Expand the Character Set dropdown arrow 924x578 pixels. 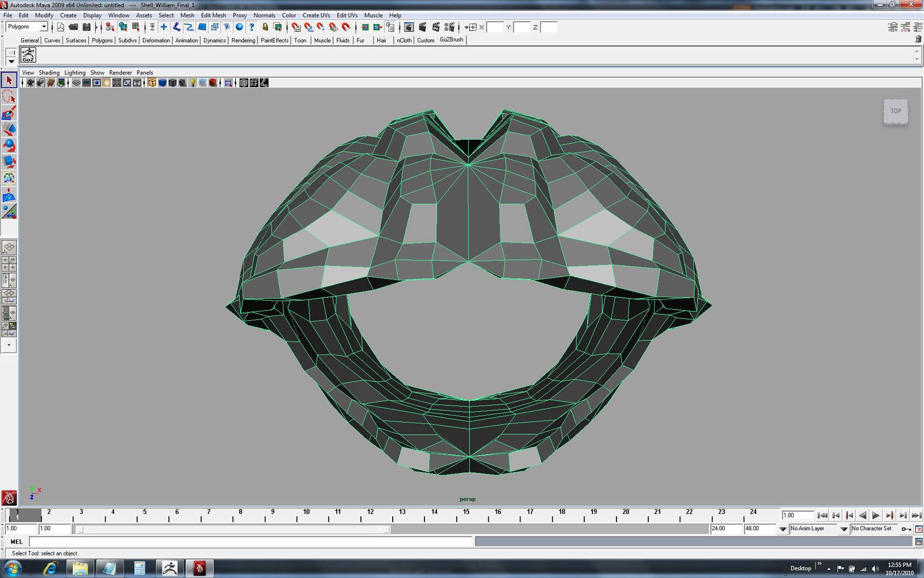[x=843, y=529]
